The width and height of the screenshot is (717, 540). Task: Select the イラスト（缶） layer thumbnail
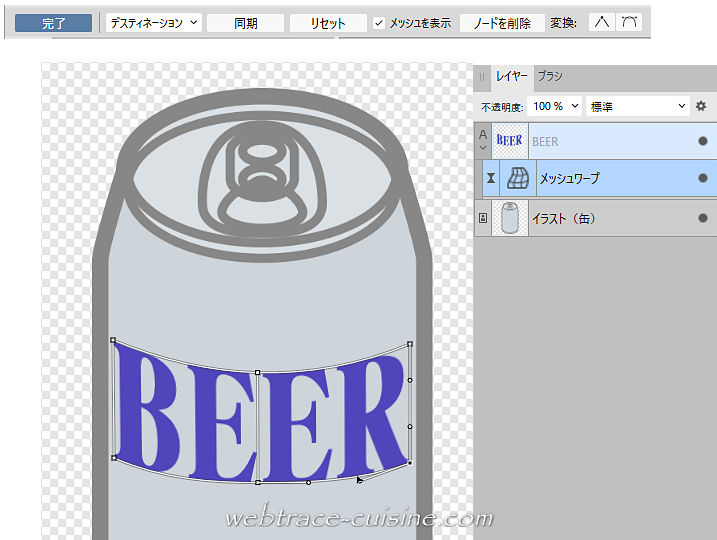coord(509,218)
